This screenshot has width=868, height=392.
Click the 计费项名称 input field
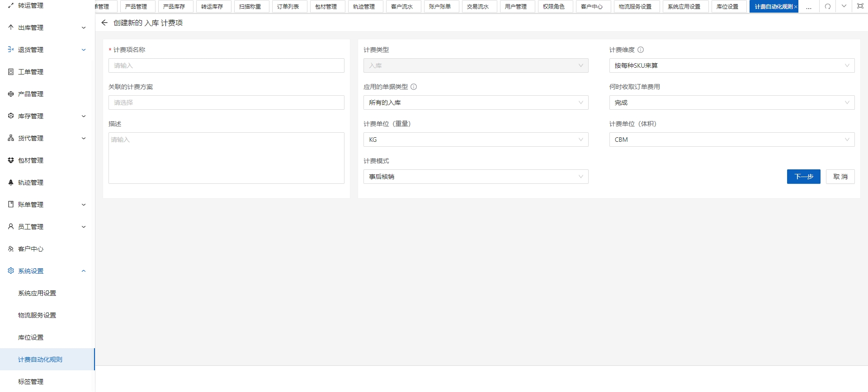226,65
